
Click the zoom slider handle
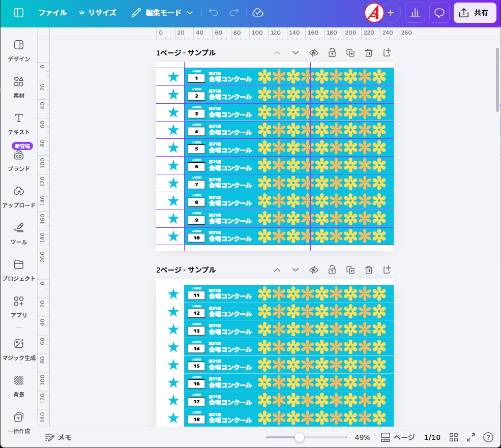pyautogui.click(x=300, y=437)
